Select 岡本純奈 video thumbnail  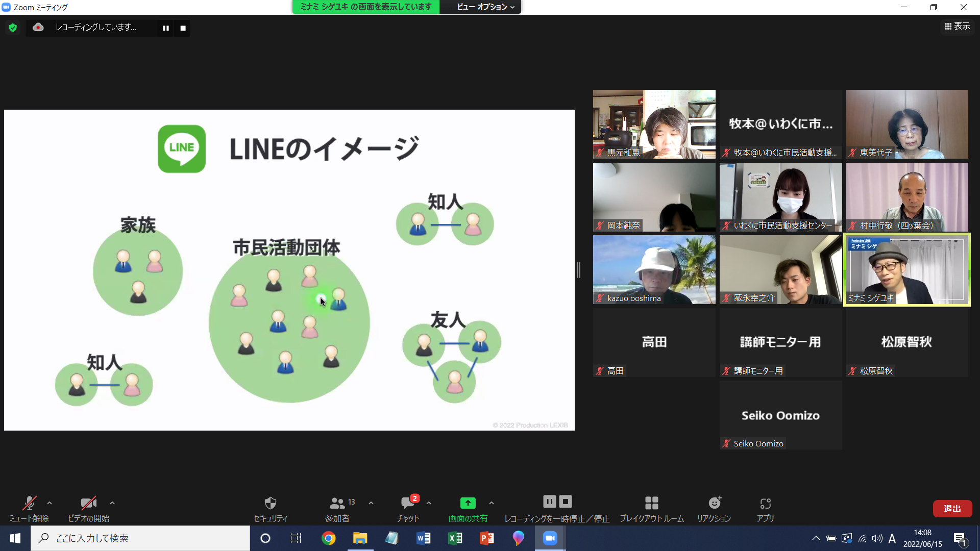[654, 197]
